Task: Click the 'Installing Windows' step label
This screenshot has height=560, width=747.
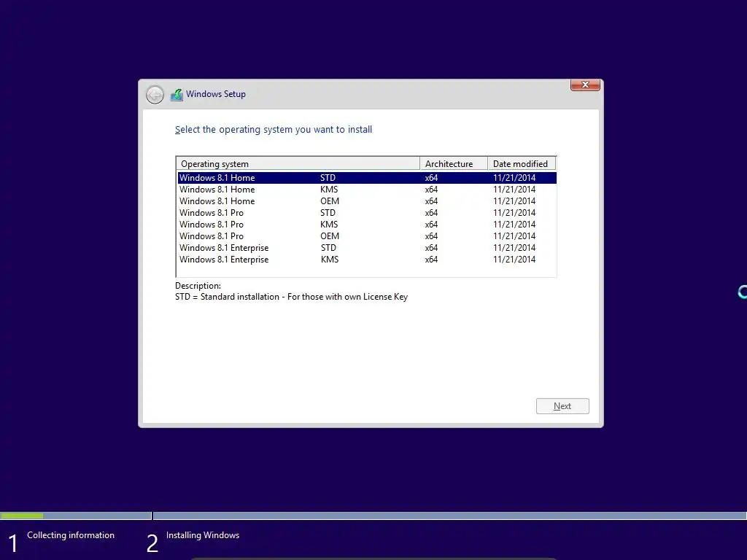Action: tap(203, 535)
